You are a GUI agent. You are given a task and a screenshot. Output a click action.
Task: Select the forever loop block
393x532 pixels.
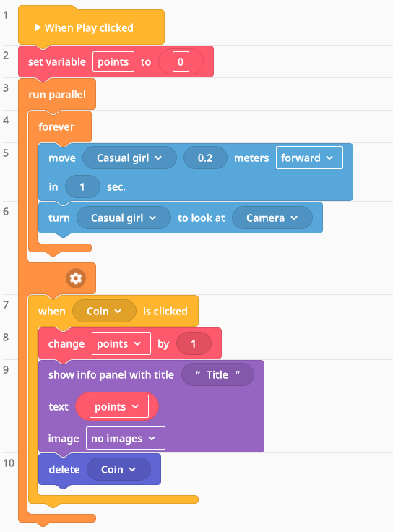point(56,127)
